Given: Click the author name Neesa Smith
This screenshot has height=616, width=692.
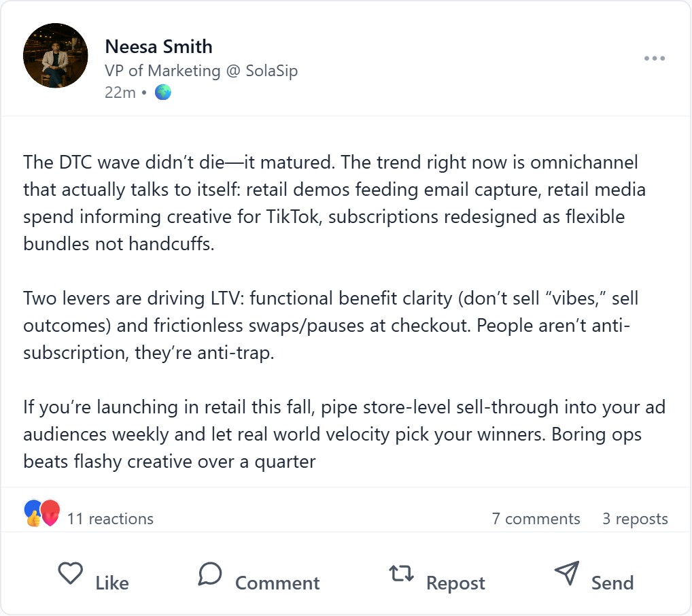Looking at the screenshot, I should click(x=158, y=46).
